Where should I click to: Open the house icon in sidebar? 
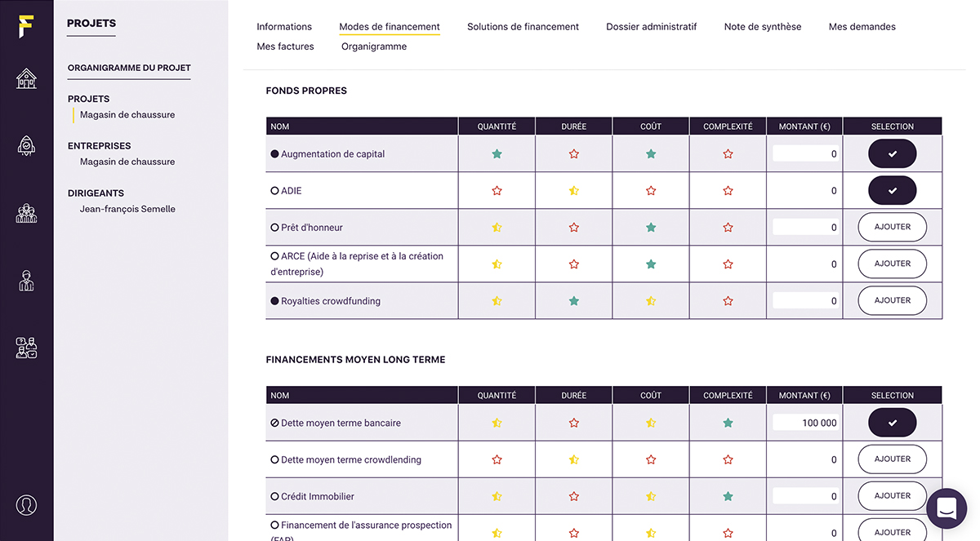[26, 78]
